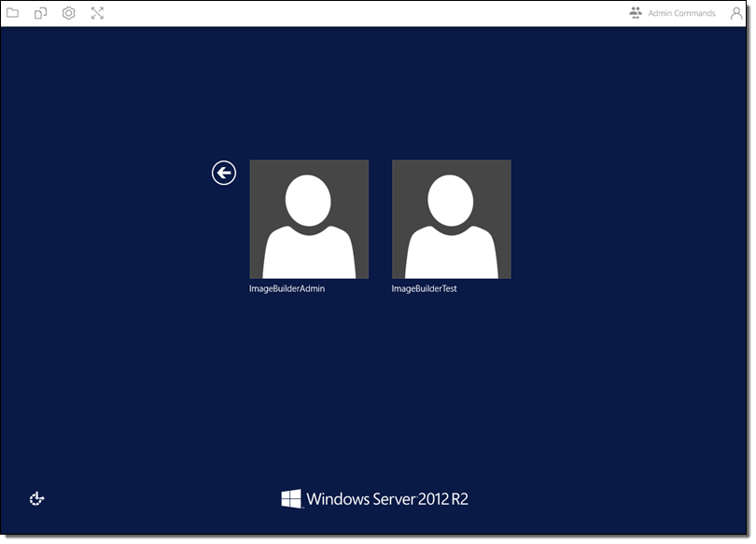Click the clipboard copy icon in toolbar

click(40, 14)
